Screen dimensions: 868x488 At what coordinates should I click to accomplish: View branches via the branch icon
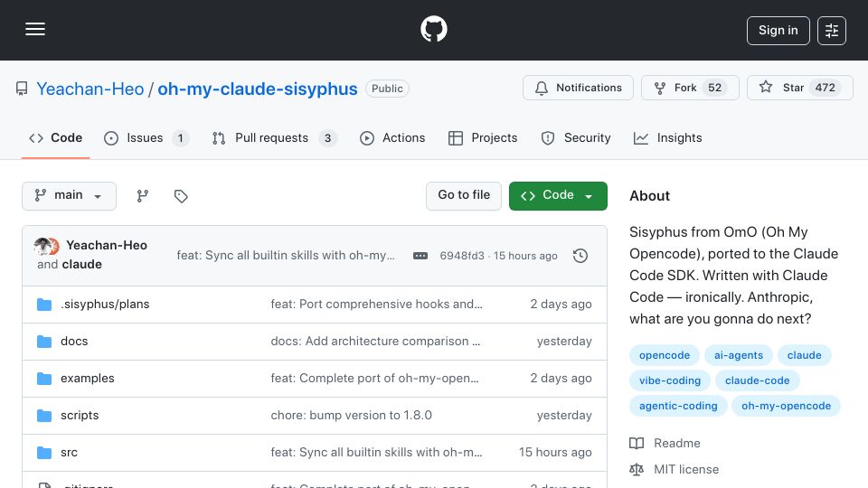(143, 196)
